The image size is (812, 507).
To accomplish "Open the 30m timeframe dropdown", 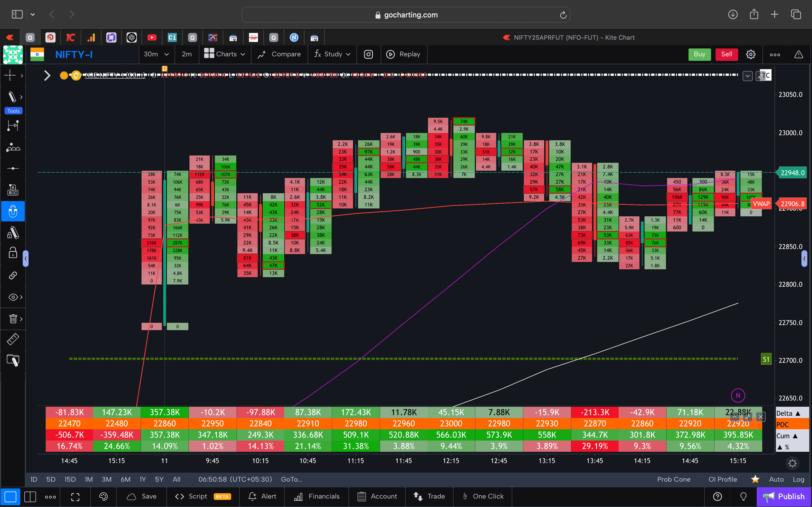I will tap(156, 54).
